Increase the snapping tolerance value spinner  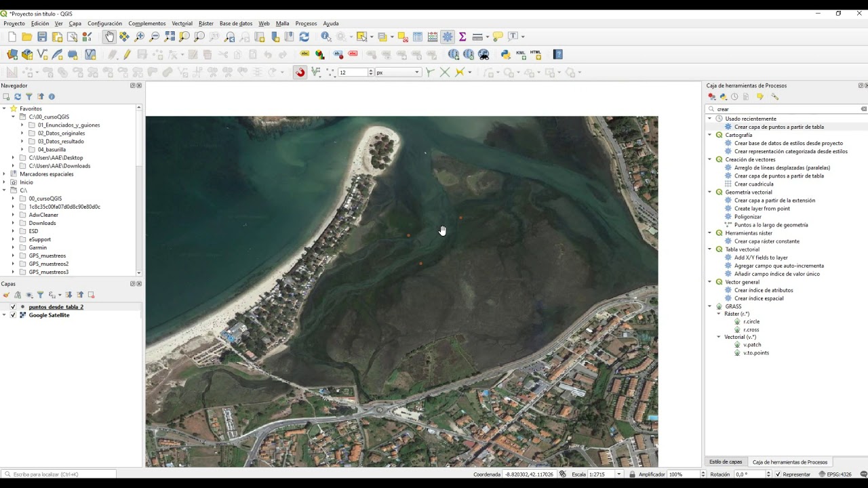370,70
